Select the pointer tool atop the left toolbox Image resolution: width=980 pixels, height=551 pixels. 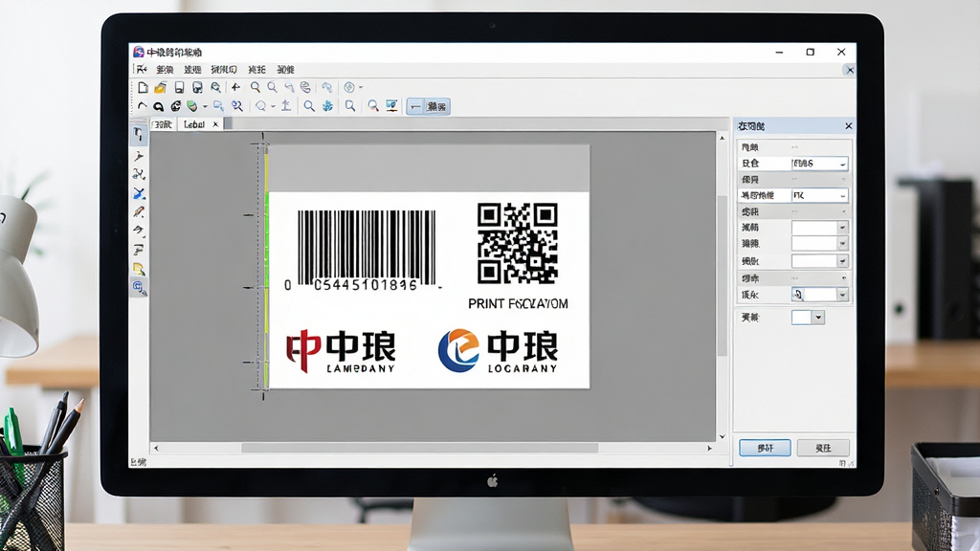[139, 134]
